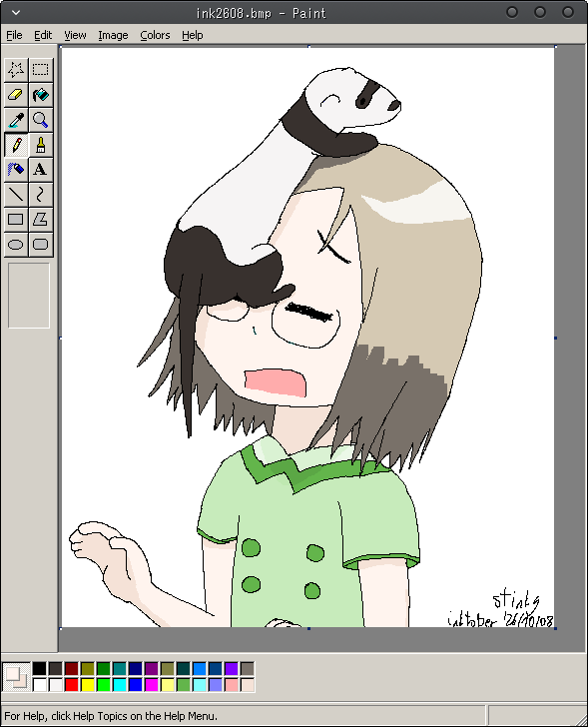The width and height of the screenshot is (588, 727).
Task: Select the Free-Form Select star tool
Action: click(x=16, y=70)
